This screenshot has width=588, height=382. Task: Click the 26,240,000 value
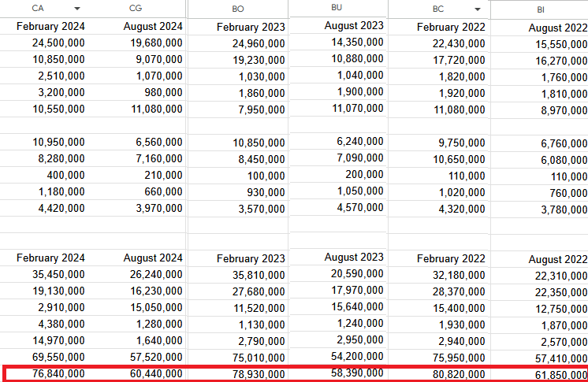tap(156, 274)
